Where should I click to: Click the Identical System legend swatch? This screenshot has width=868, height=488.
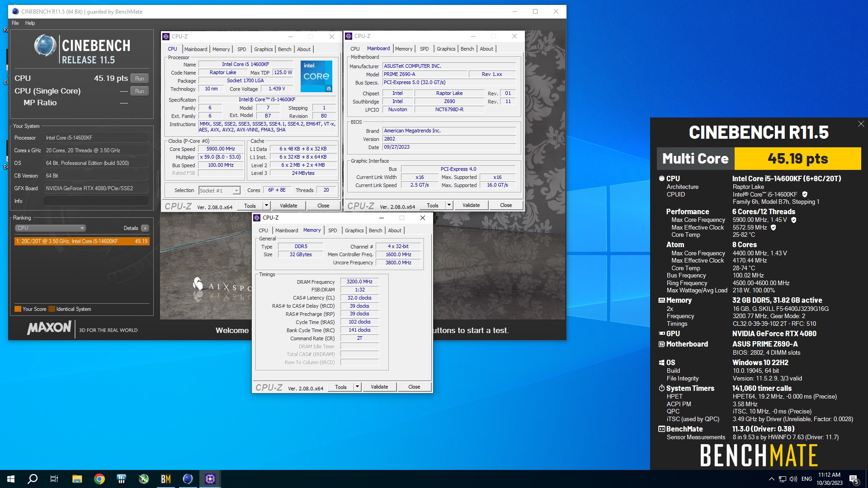pyautogui.click(x=52, y=309)
